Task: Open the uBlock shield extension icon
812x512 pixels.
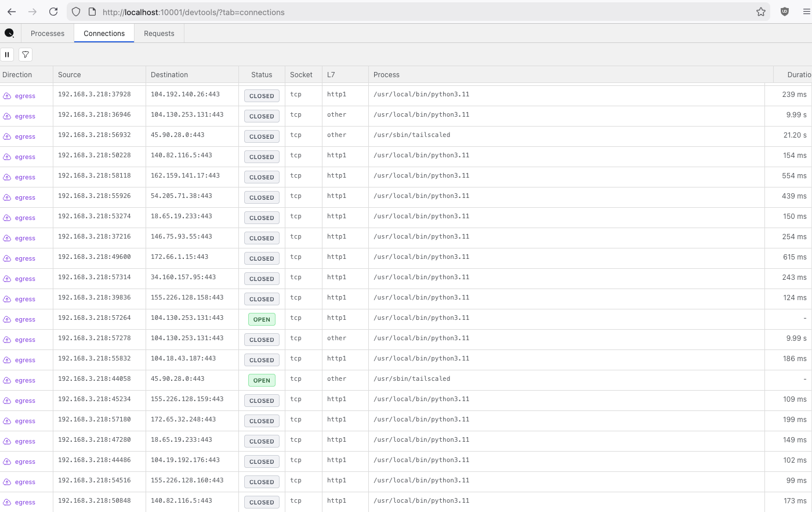Action: [x=785, y=12]
